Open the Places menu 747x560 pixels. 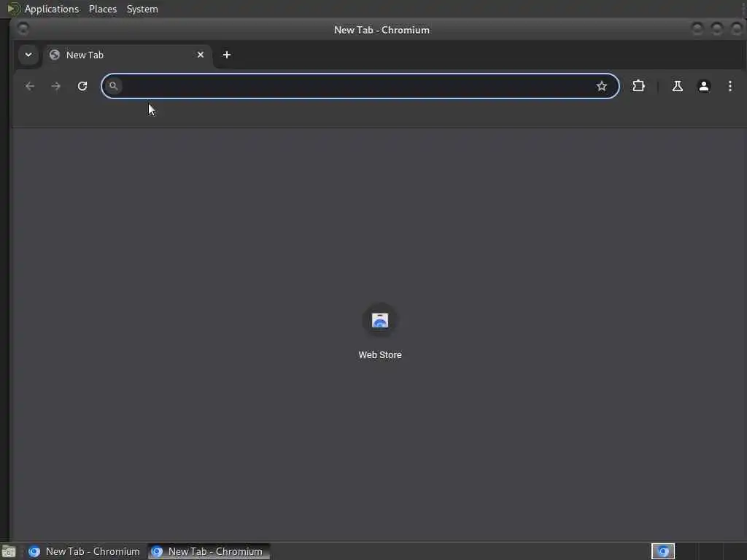point(102,9)
